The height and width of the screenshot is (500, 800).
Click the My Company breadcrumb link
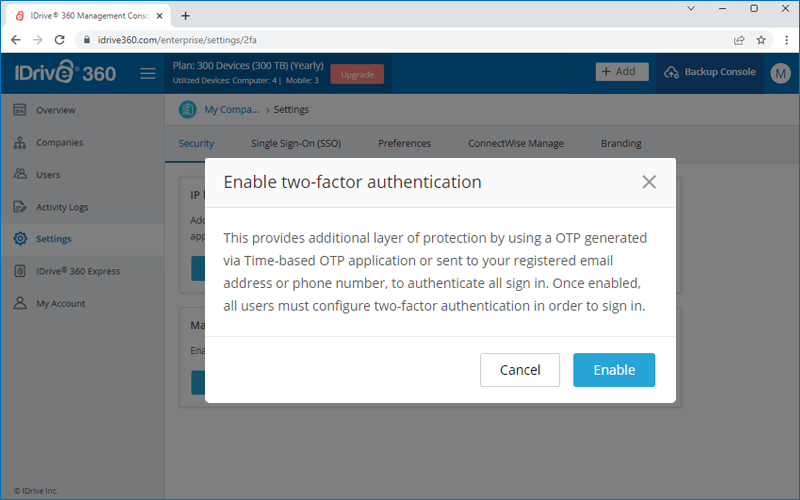coord(232,109)
